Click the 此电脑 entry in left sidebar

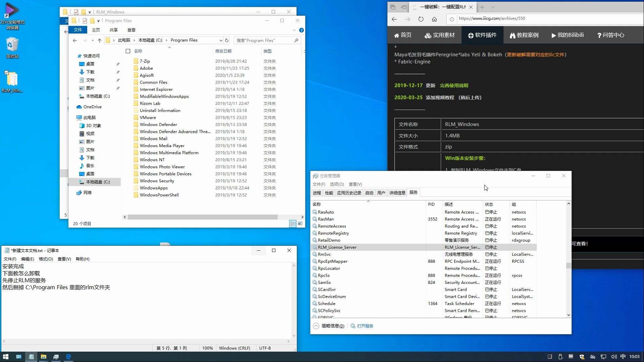[89, 117]
